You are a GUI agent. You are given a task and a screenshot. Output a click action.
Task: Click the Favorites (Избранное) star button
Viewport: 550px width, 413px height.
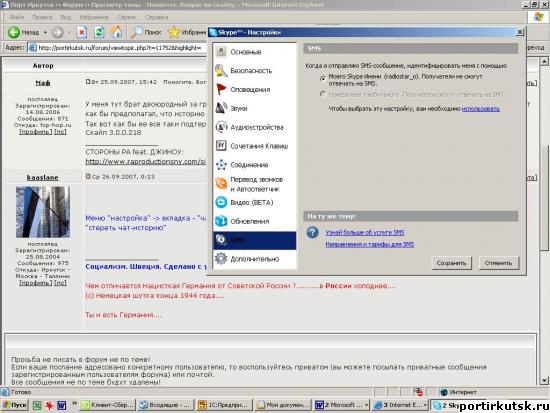(187, 33)
